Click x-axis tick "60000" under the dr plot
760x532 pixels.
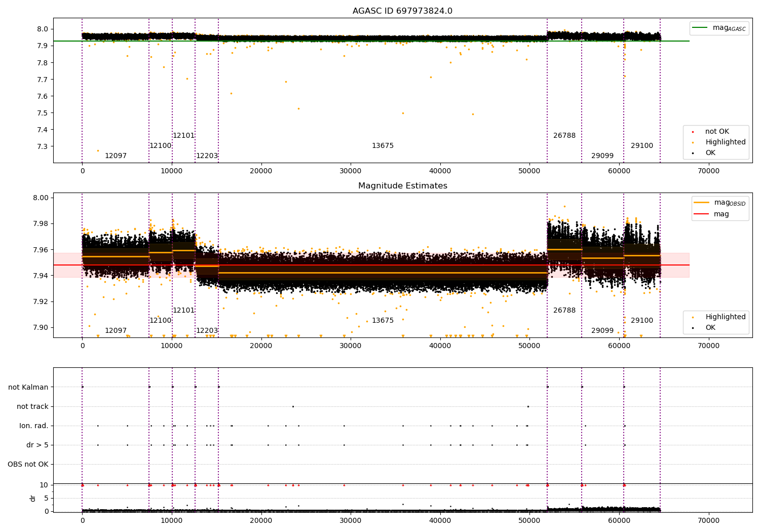[x=619, y=520]
